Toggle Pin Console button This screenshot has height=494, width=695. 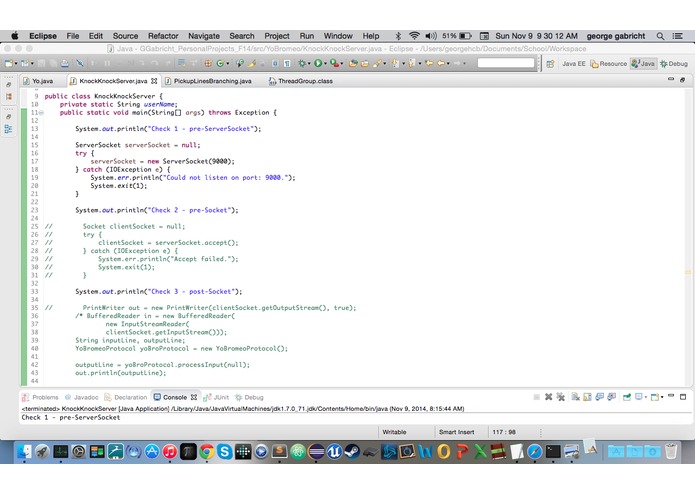[x=627, y=397]
